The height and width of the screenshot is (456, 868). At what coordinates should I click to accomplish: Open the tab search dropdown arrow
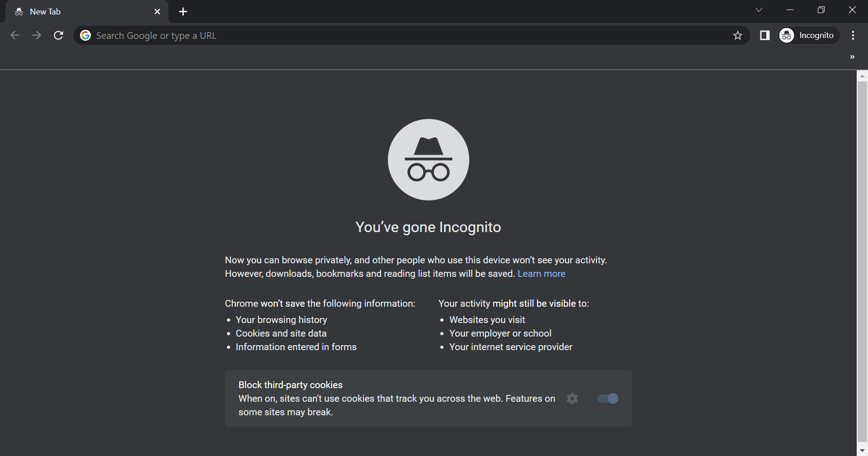(x=759, y=10)
